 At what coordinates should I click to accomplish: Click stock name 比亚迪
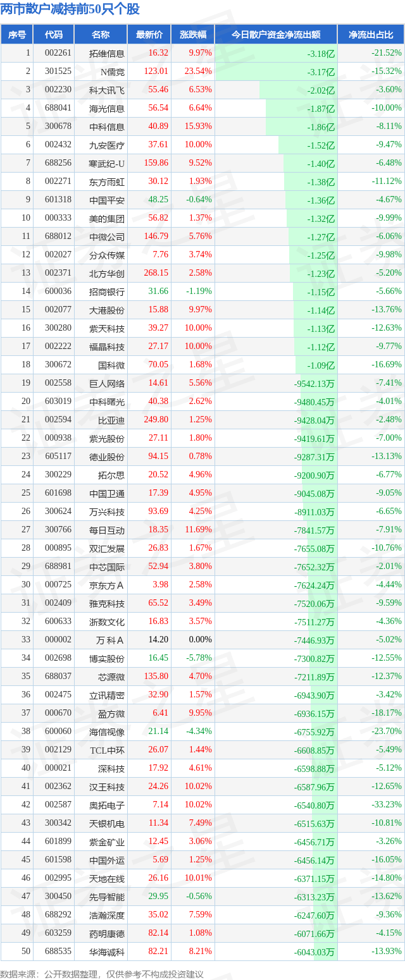(111, 420)
